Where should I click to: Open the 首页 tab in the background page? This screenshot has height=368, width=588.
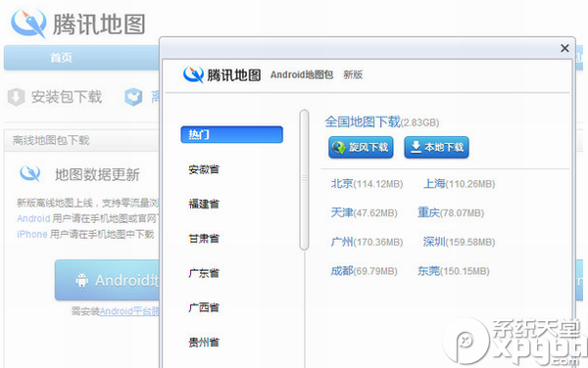point(61,58)
